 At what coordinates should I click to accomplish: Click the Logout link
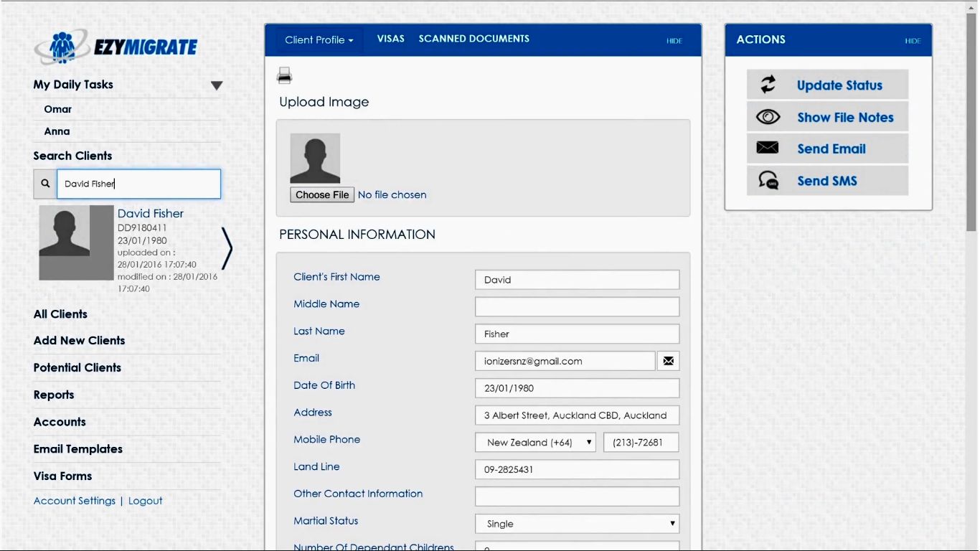(x=146, y=501)
